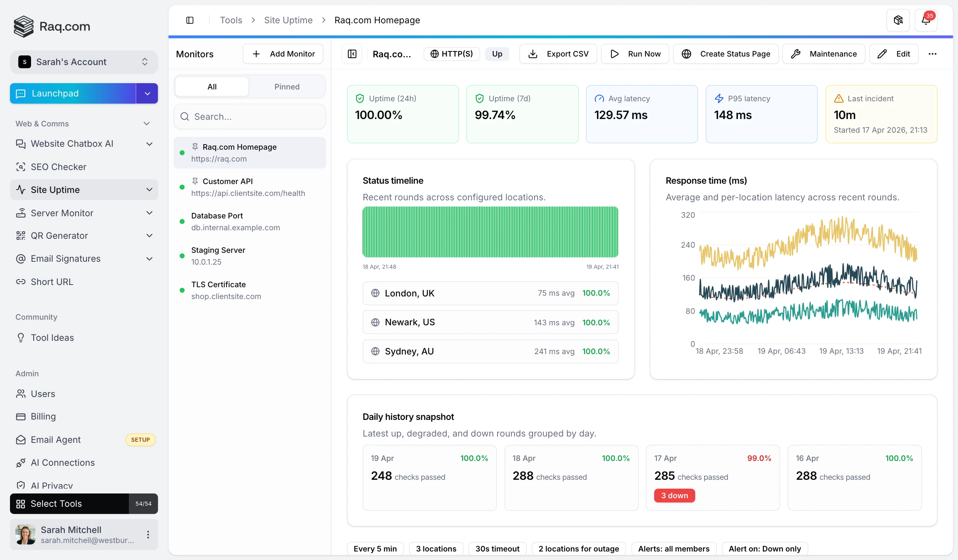Open the Sarah's Account switcher
The width and height of the screenshot is (958, 560).
coord(84,62)
